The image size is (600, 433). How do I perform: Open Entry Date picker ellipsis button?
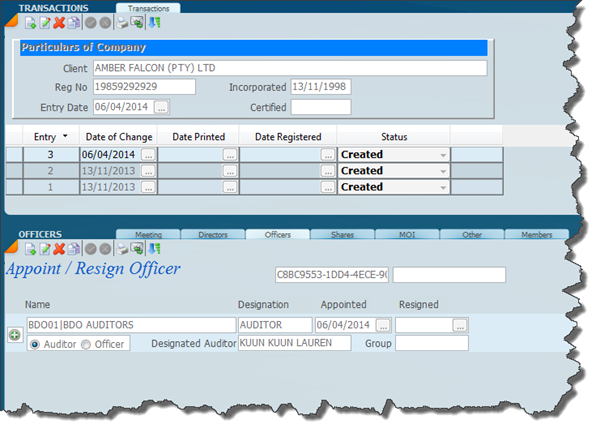point(162,107)
